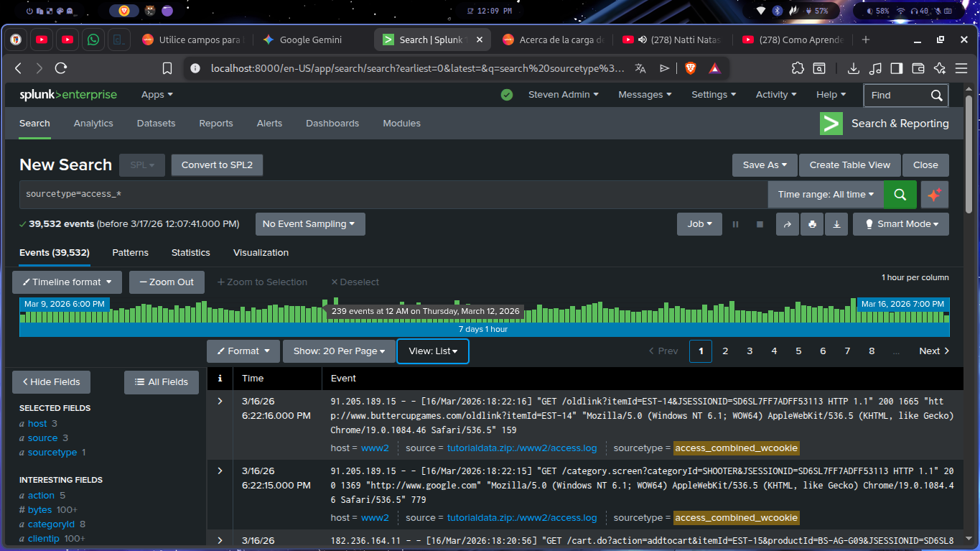Open Brave Shields lion icon

click(x=690, y=68)
